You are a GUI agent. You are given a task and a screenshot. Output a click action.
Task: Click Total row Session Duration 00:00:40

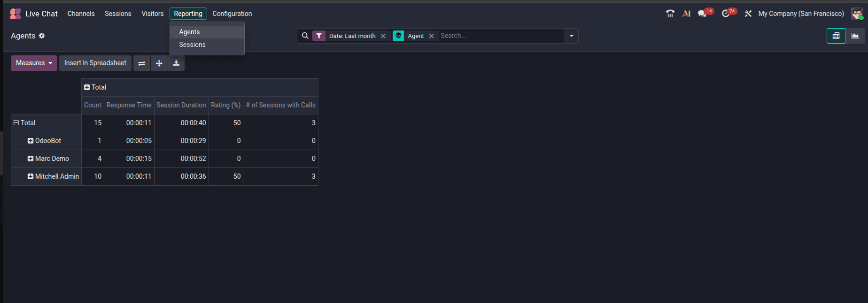click(181, 123)
